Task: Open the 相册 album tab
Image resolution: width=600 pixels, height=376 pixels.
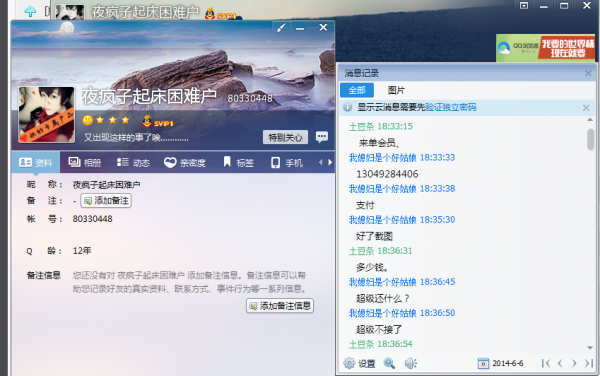Action: click(85, 163)
